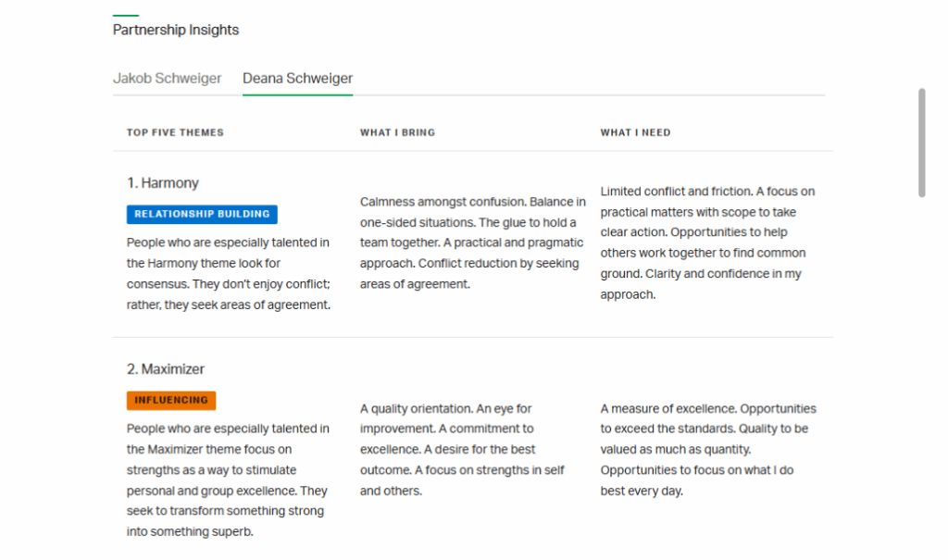Click the divider between Harmony and Maximizer rows
This screenshot has width=948, height=560.
[473, 337]
